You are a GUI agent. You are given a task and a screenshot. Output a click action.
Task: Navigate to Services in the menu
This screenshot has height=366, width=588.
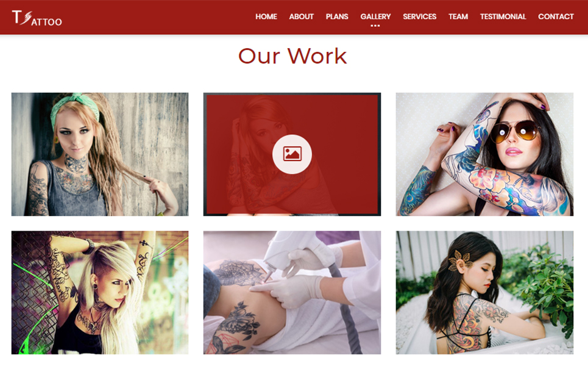click(x=419, y=16)
